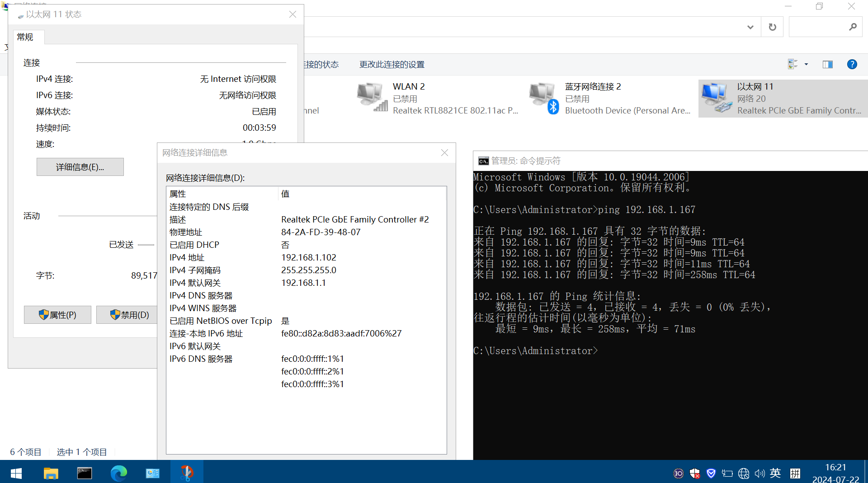Click the refresh button in address bar
The width and height of the screenshot is (868, 483).
click(772, 27)
